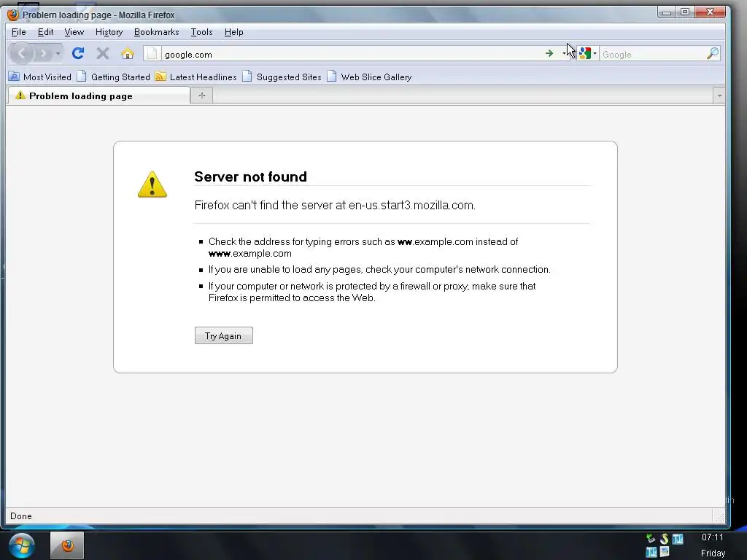Click the Done status bar text
The width and height of the screenshot is (747, 560).
coord(21,516)
